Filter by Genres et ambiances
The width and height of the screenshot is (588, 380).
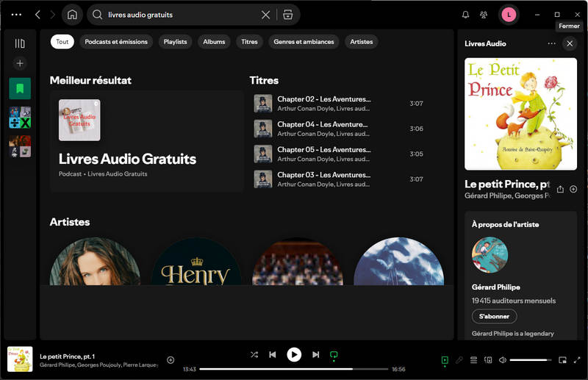pyautogui.click(x=304, y=42)
